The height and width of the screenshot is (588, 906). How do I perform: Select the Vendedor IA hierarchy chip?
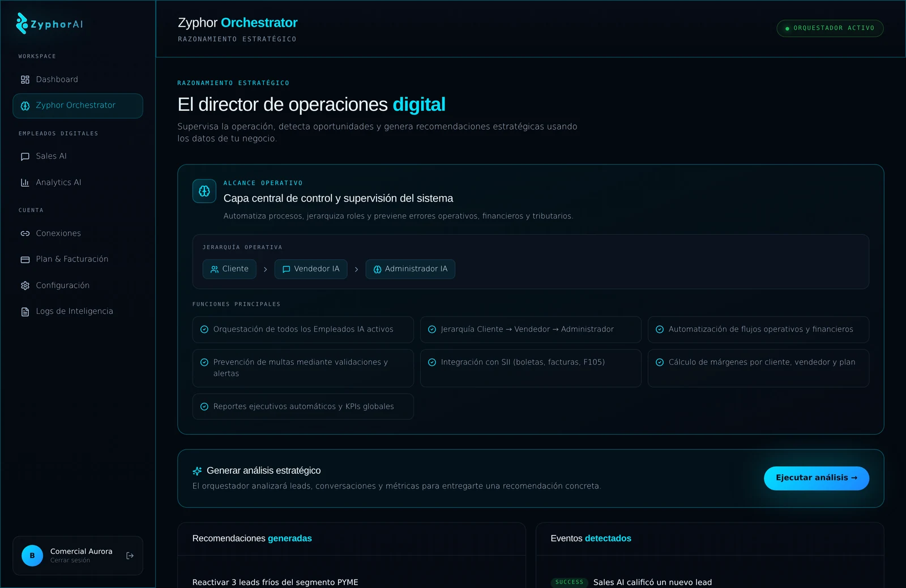[x=311, y=269]
